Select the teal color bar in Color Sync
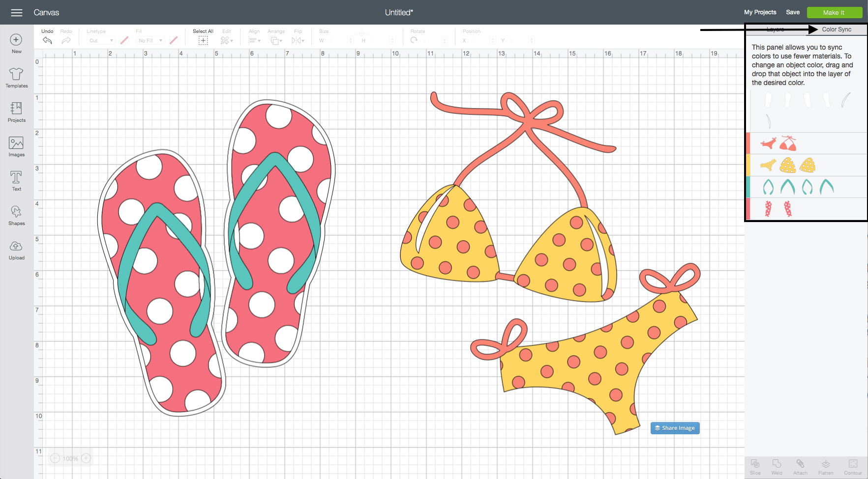868x479 pixels. coord(748,187)
